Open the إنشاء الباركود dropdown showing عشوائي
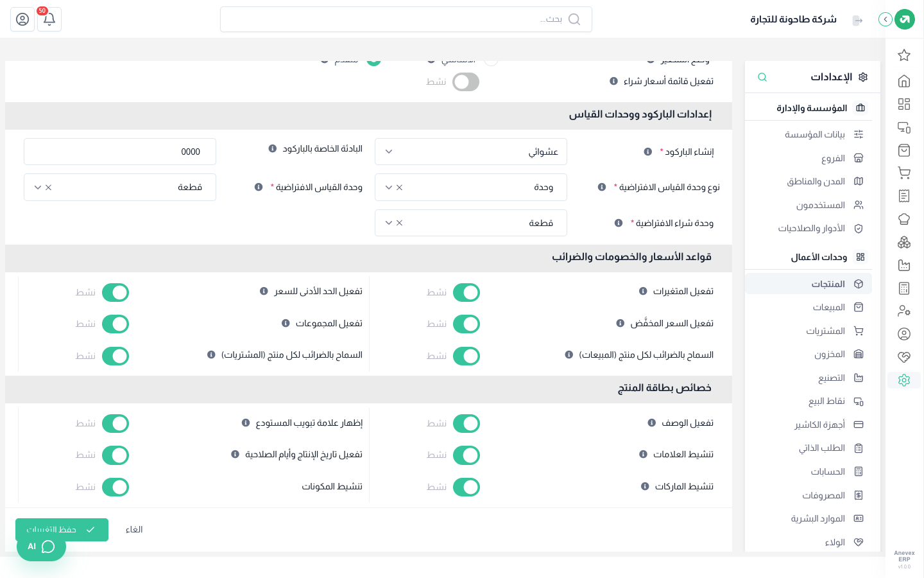The image size is (924, 578). [471, 152]
